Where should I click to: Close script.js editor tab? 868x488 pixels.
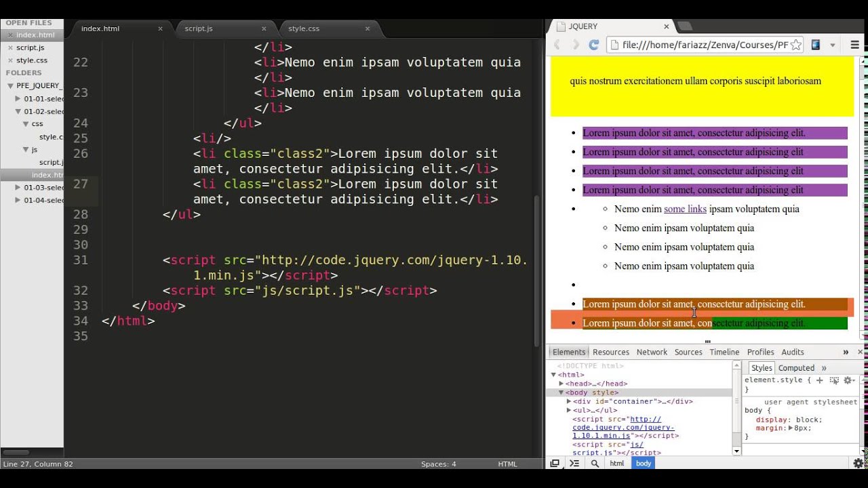click(x=264, y=28)
